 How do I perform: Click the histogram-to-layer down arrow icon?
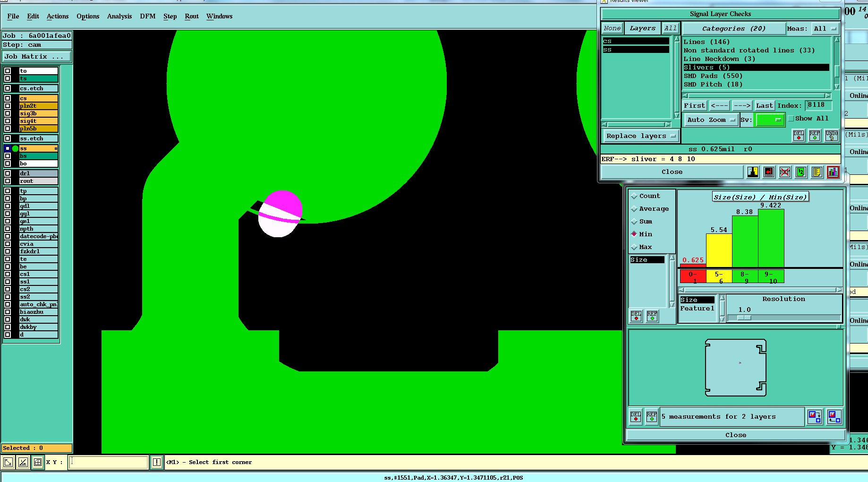[815, 416]
